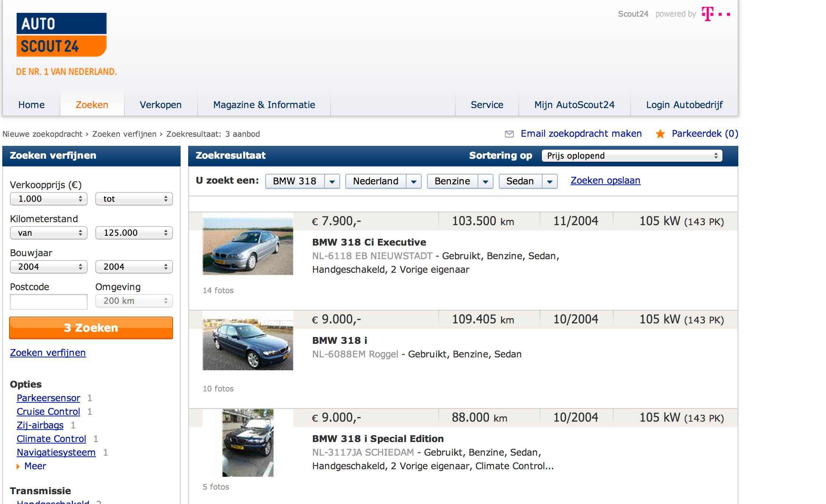Image resolution: width=826 pixels, height=504 pixels.
Task: Open the blue BMW 318 i thumbnail
Action: point(248,341)
